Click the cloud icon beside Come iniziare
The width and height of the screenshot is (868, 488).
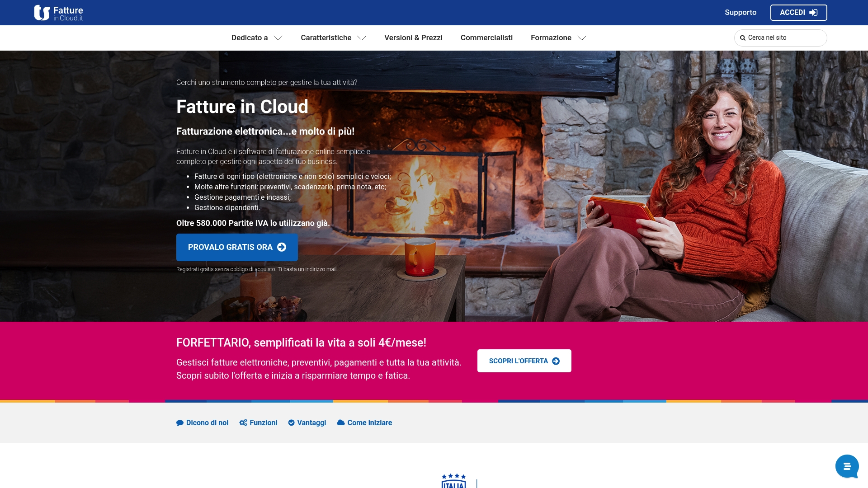pos(341,423)
